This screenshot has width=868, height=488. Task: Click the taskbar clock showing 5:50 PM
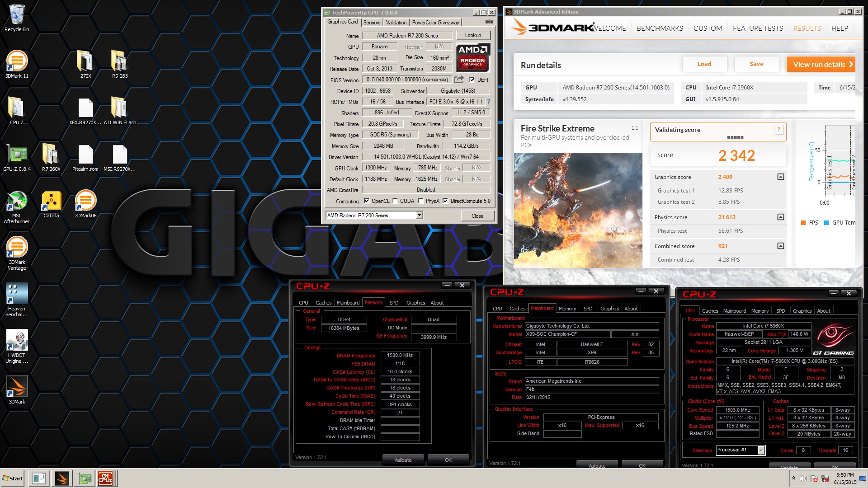coord(844,475)
